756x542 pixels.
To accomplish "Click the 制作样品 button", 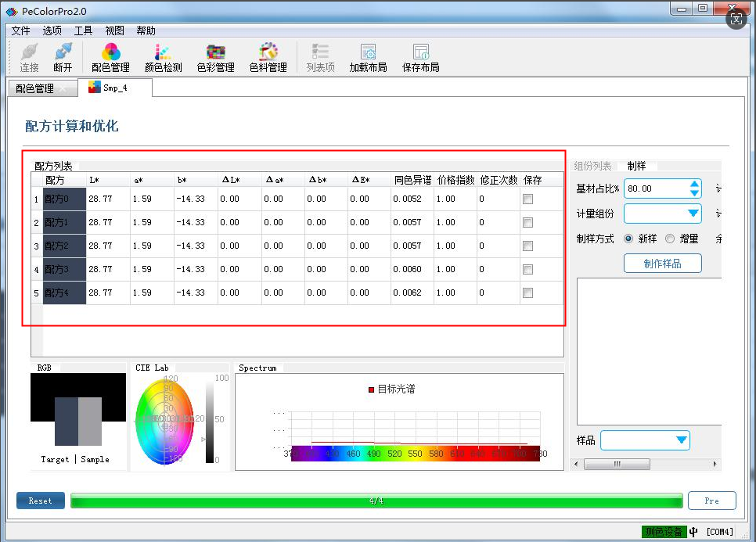I will 662,264.
